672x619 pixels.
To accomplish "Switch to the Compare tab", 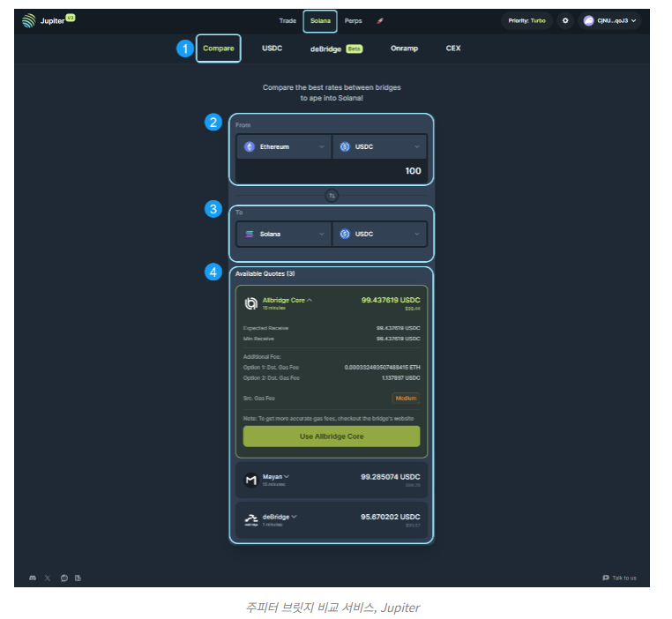I will point(218,48).
